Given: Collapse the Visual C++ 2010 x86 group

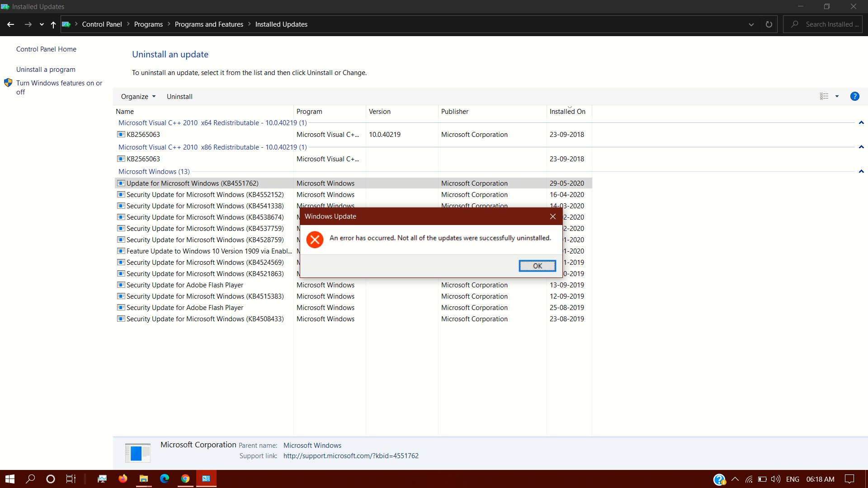Looking at the screenshot, I should [861, 147].
